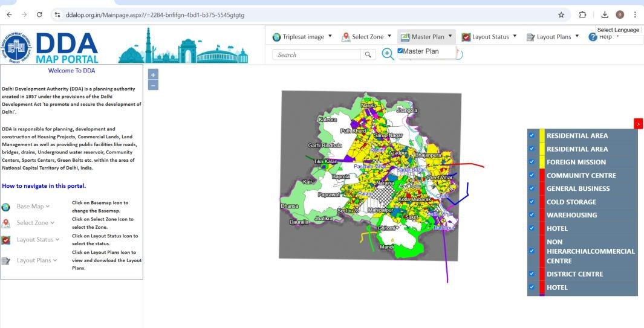Screen dimensions: 644x328
Task: Click the New Delhi label on the map
Action: click(x=409, y=185)
